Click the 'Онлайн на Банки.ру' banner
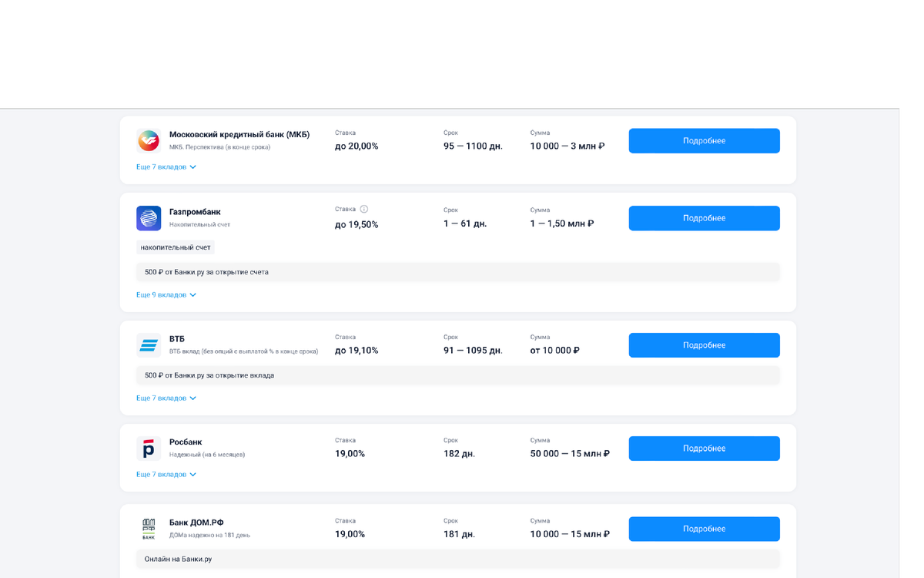 (458, 559)
